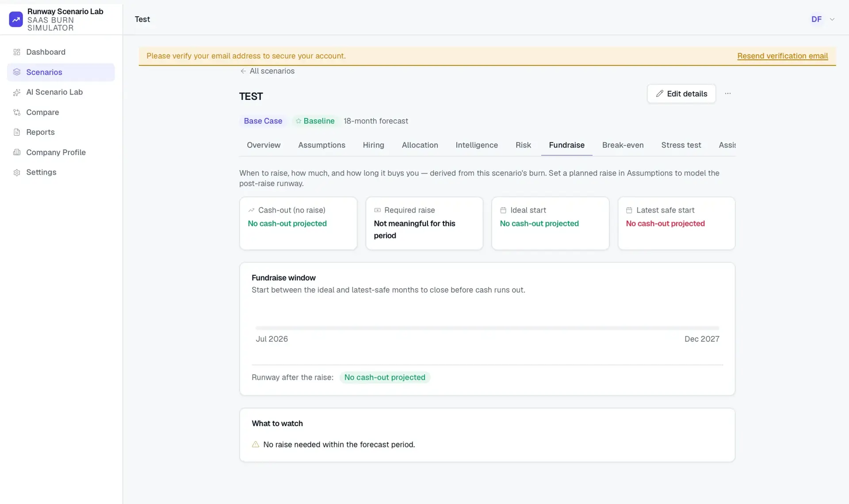Image resolution: width=849 pixels, height=504 pixels.
Task: Switch to the Hiring tab
Action: click(x=373, y=145)
